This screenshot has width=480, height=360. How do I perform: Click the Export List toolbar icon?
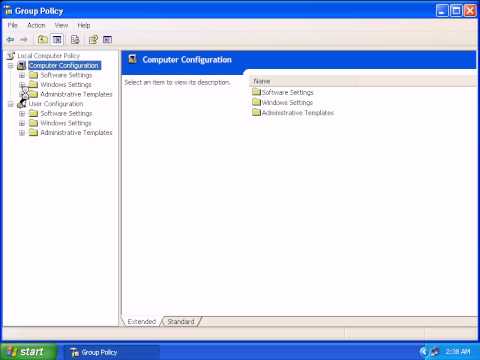tap(75, 39)
